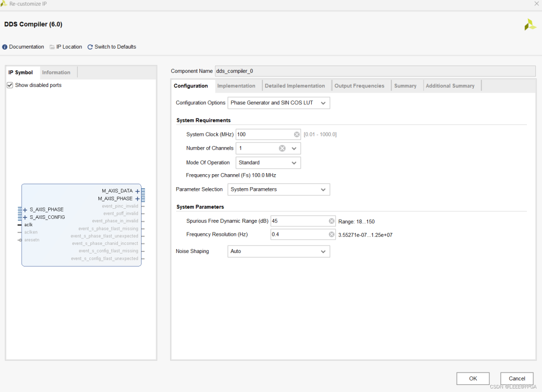Open the Parameter Selection dropdown
Image resolution: width=542 pixels, height=392 pixels.
coord(279,189)
